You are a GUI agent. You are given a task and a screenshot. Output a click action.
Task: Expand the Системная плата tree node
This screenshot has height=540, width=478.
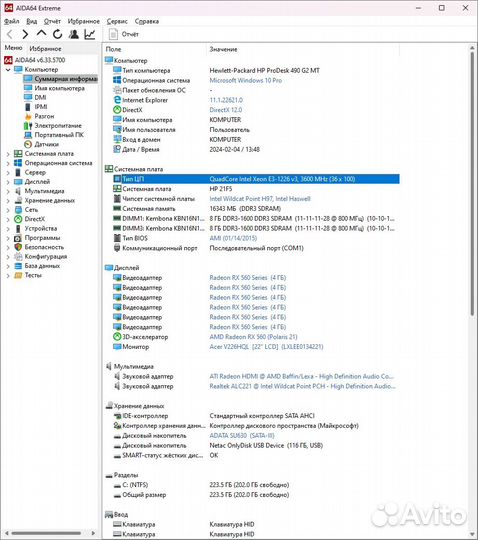click(x=8, y=154)
